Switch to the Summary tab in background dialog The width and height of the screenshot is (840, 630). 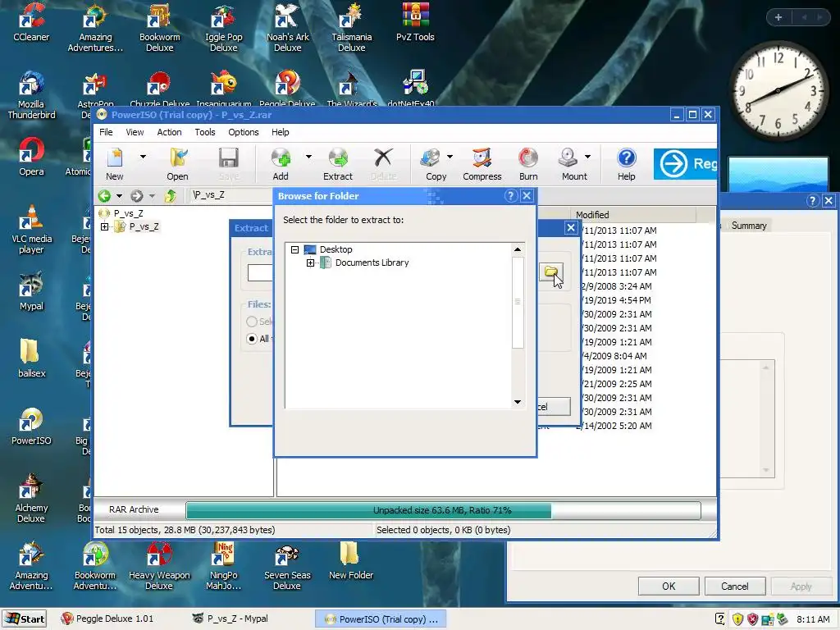[748, 226]
